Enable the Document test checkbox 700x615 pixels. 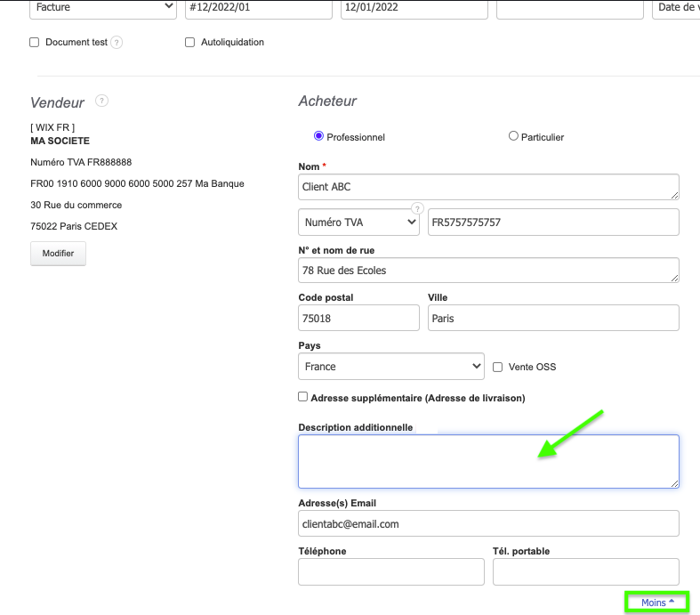[35, 43]
